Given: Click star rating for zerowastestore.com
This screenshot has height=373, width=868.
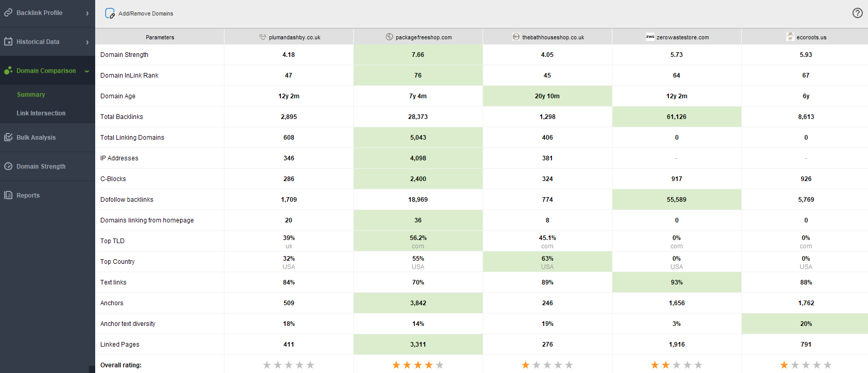Looking at the screenshot, I should coord(677,365).
